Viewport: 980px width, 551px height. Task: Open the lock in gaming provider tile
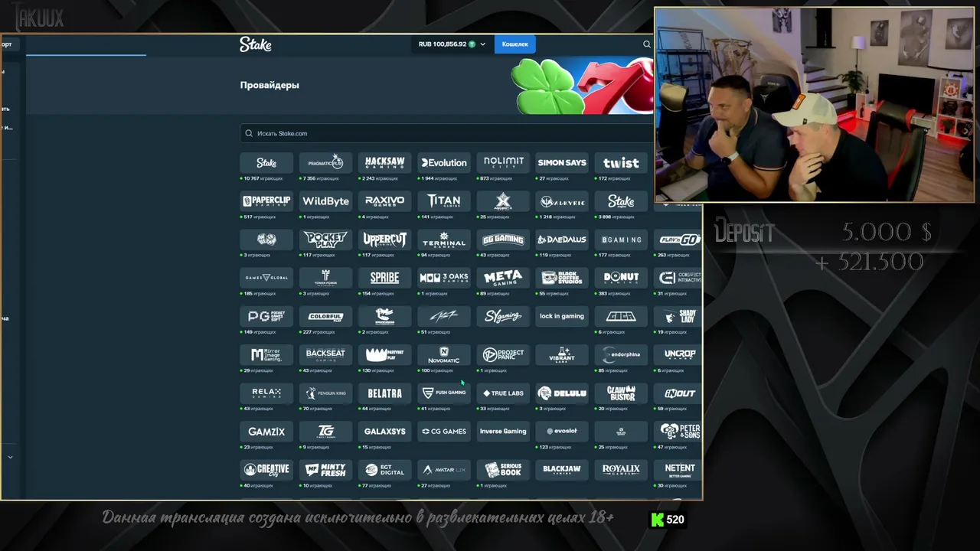point(562,316)
